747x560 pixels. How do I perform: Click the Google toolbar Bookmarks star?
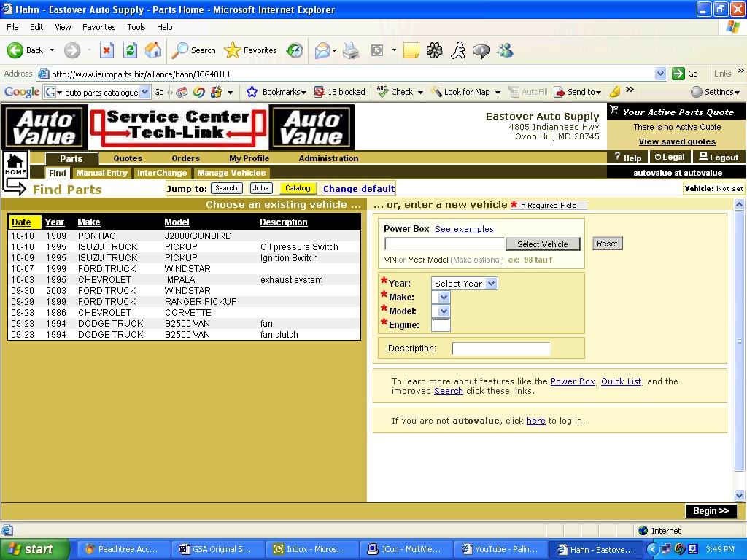pos(252,92)
